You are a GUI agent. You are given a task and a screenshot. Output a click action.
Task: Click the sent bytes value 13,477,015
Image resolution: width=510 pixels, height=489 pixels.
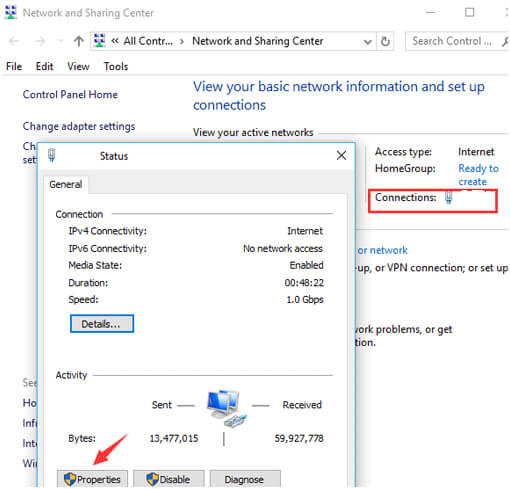(x=174, y=438)
